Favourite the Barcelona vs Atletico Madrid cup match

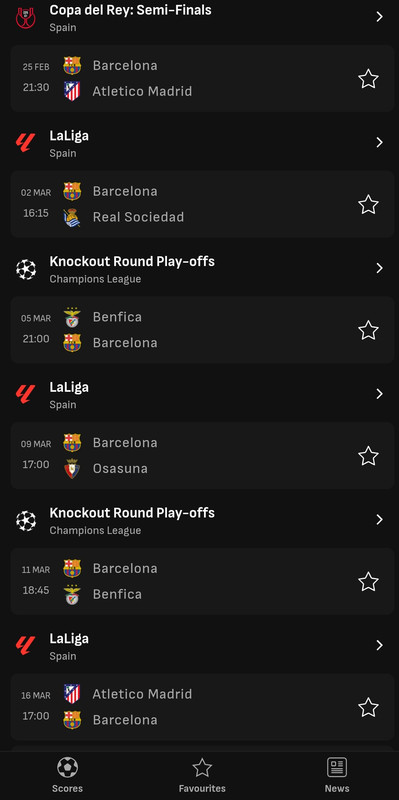(368, 79)
